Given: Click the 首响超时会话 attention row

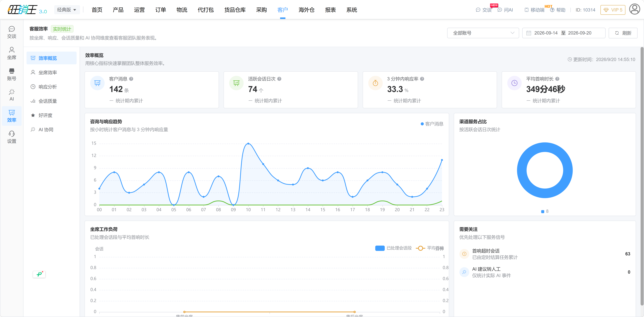Looking at the screenshot, I should (x=544, y=254).
